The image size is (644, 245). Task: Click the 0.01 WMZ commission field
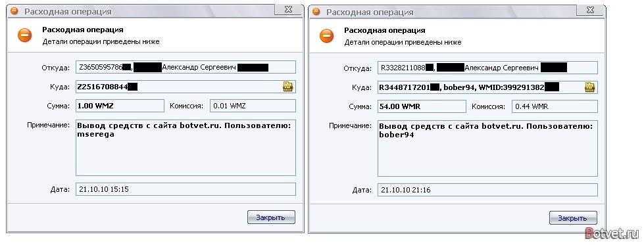(253, 106)
